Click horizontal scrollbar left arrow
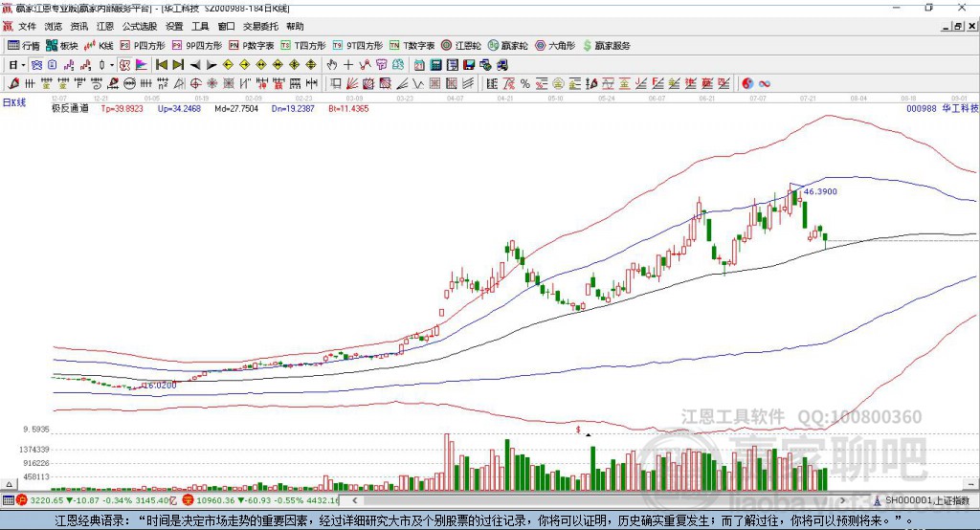This screenshot has height=530, width=980. tap(355, 500)
